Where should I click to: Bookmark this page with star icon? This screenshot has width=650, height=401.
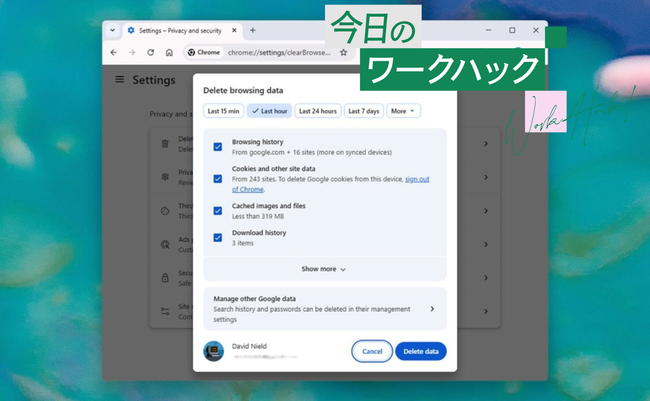pos(343,52)
